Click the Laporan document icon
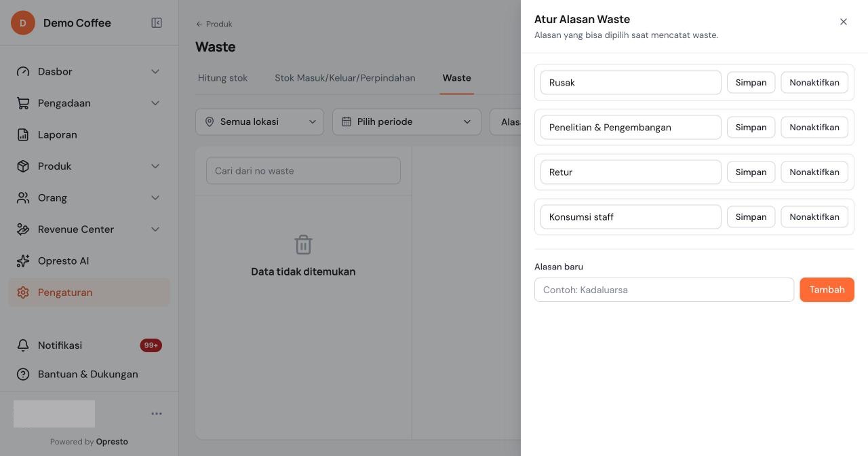Screen dimensions: 868x456 point(23,135)
